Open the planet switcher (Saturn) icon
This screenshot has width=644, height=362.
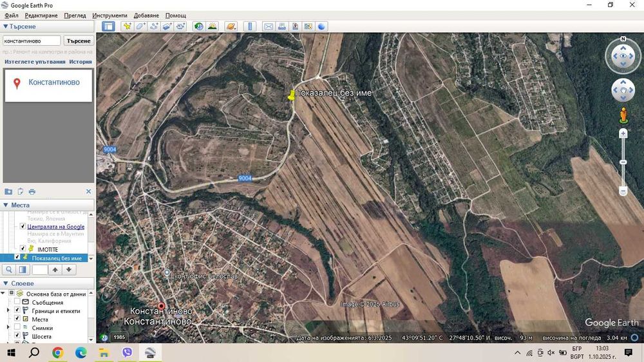[x=231, y=26]
